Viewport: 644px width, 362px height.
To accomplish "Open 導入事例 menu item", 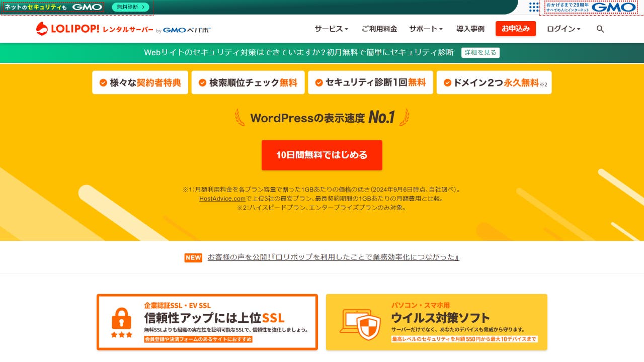I will click(470, 29).
